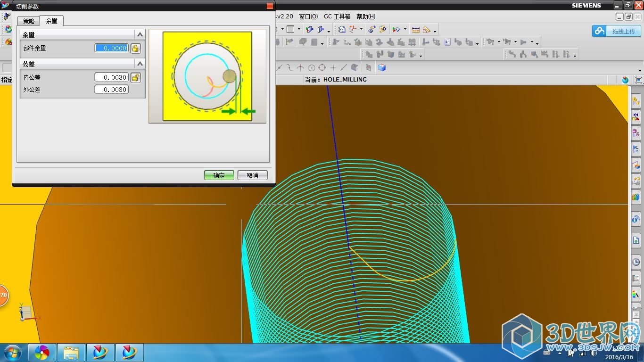Switch to the 策略 tab
Screen dimensions: 644x362
[x=29, y=21]
